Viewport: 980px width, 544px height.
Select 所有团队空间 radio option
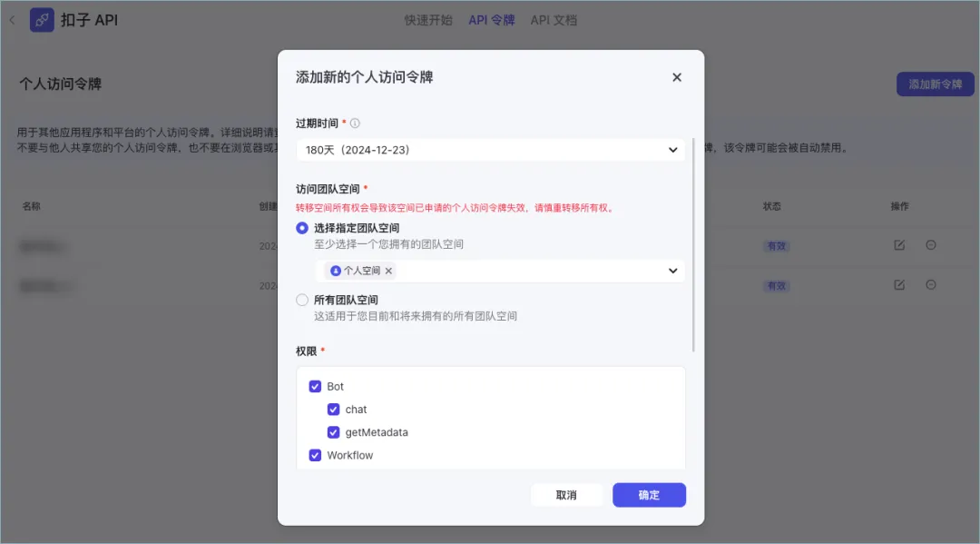click(302, 300)
